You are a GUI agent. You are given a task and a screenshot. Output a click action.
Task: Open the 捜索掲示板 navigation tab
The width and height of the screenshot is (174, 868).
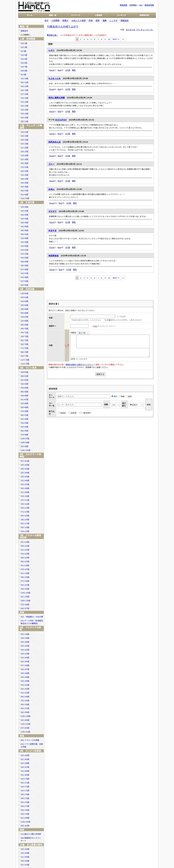click(x=144, y=15)
